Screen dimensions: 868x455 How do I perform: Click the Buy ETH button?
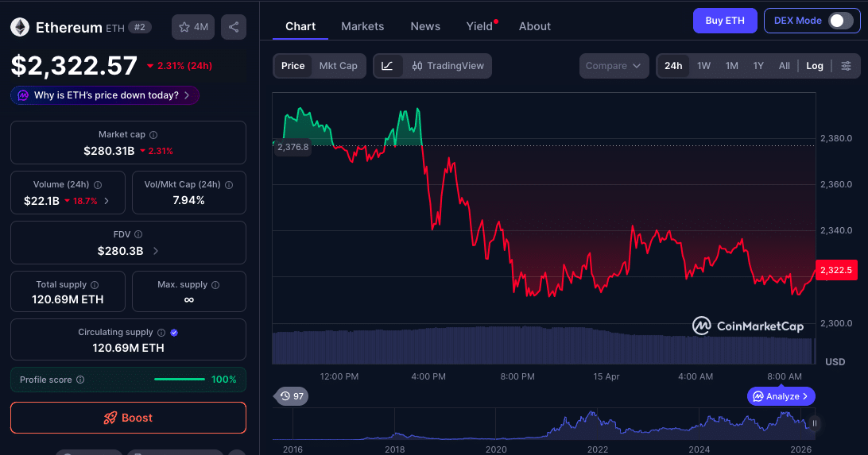coord(725,21)
